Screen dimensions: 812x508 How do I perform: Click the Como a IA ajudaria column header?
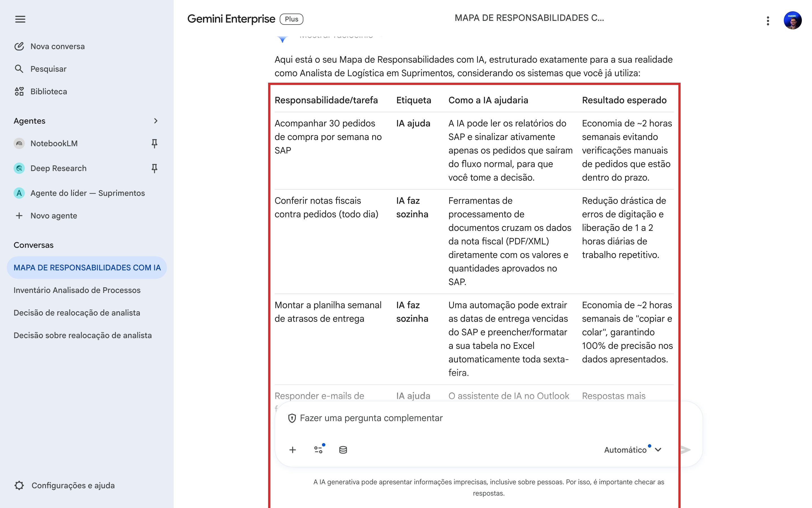pyautogui.click(x=488, y=100)
